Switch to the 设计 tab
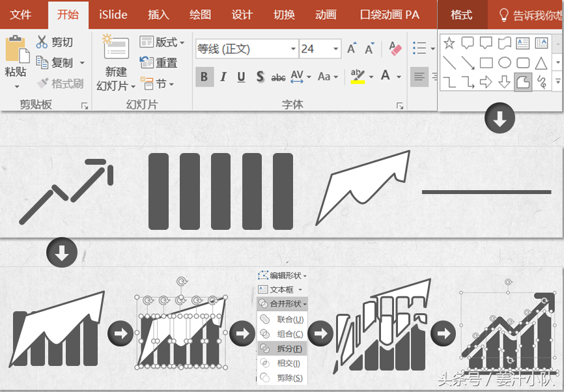Screen dimensions: 564x392 coord(242,15)
